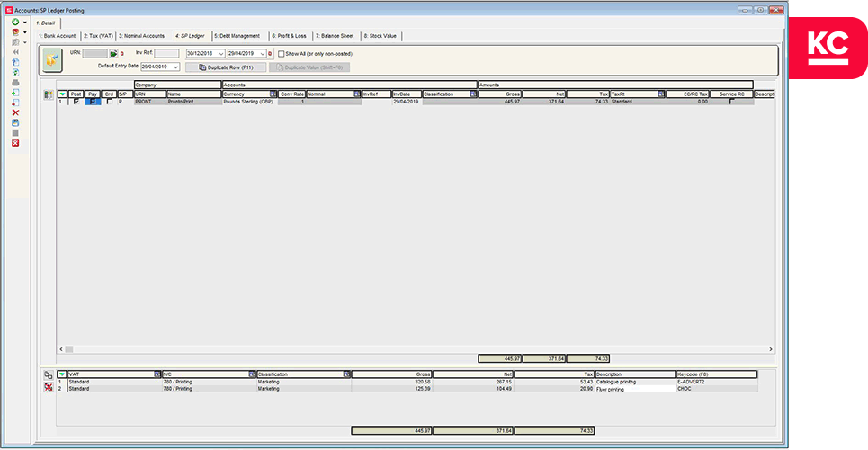Toggle Post checkbox for Pronto Print row
The height and width of the screenshot is (450, 868).
pos(76,102)
